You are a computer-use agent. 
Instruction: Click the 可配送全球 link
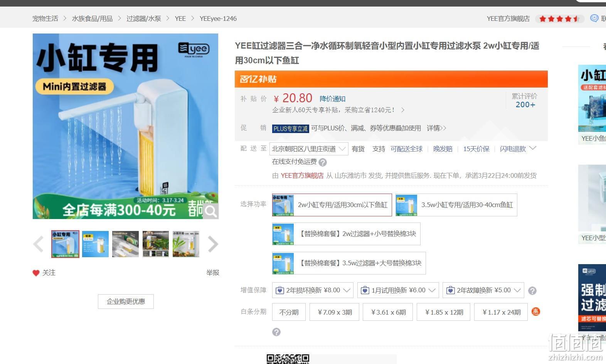(406, 149)
